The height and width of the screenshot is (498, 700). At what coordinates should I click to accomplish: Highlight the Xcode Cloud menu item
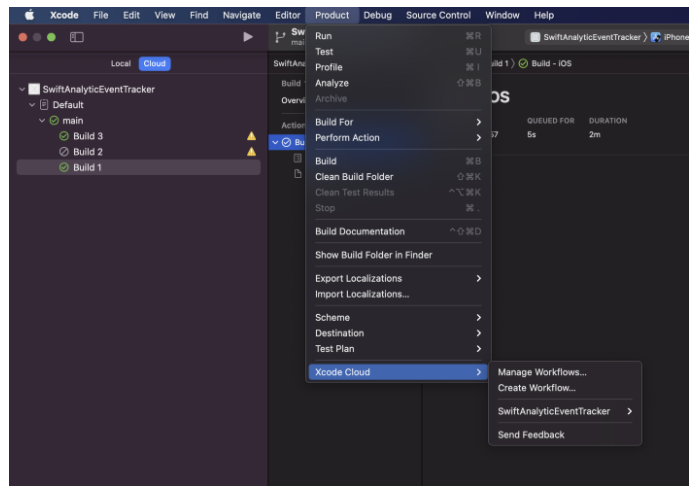coord(398,372)
